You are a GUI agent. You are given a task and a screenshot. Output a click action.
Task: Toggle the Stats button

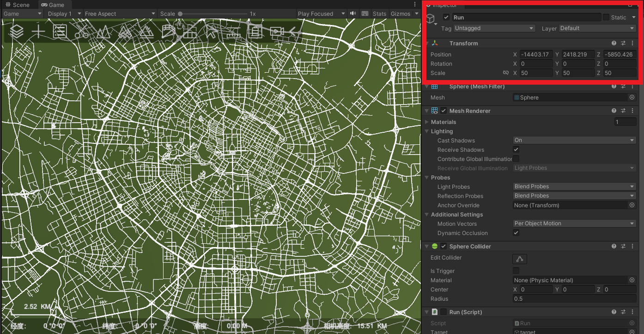pyautogui.click(x=379, y=13)
